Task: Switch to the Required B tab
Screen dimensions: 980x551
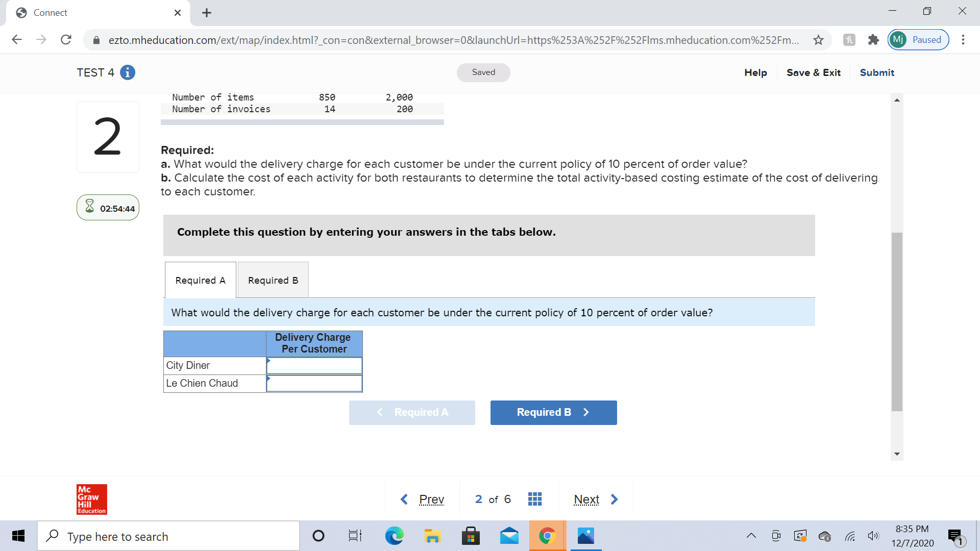Action: [273, 280]
